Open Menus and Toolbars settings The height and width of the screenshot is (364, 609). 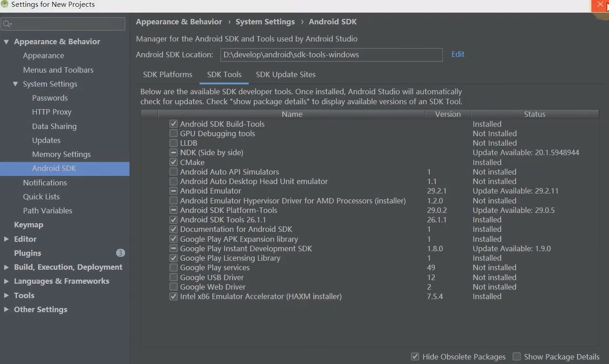point(58,70)
